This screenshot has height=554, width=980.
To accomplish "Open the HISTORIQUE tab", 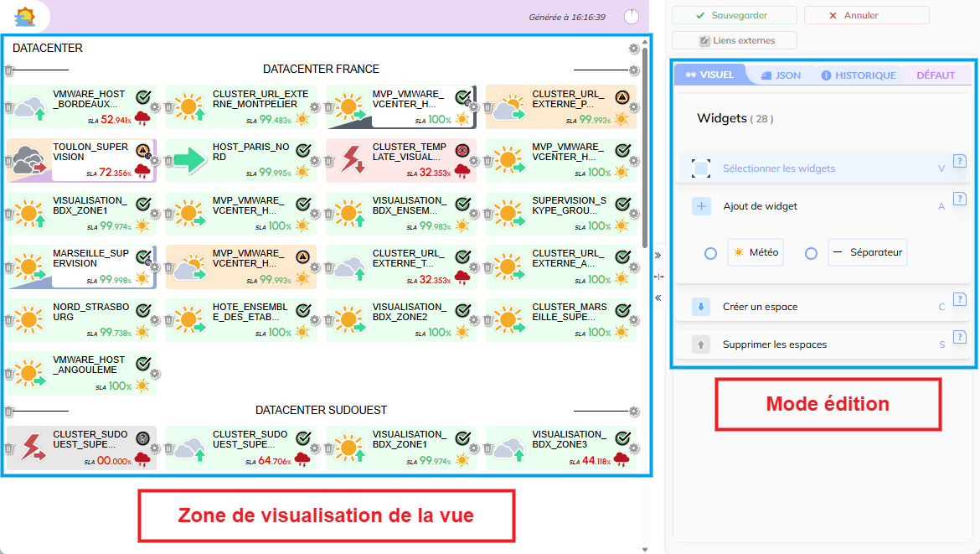I will tap(858, 75).
